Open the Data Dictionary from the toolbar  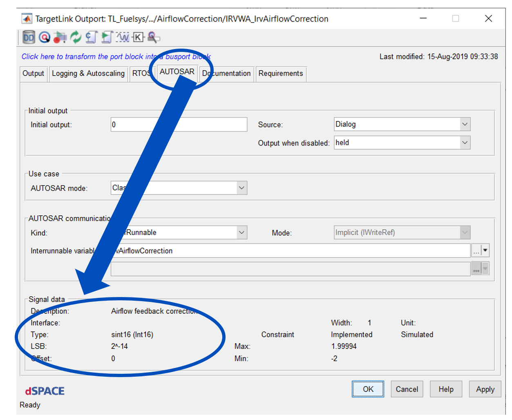(x=28, y=37)
